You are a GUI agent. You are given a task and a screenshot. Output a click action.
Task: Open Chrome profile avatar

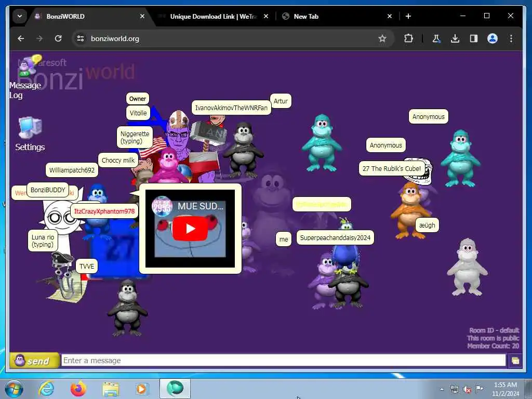tap(493, 38)
